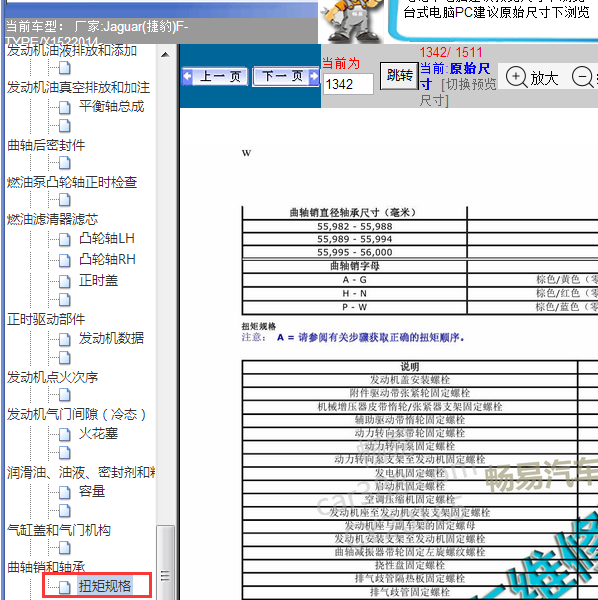
Task: Select 燃油泵凸轮轴正时检查 heading in tree
Action: [72, 182]
